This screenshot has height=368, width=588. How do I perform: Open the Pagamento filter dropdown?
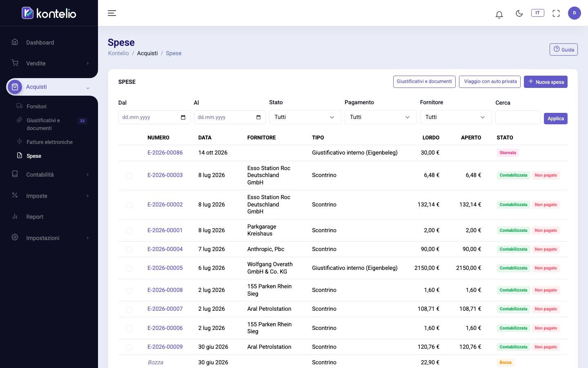click(381, 117)
